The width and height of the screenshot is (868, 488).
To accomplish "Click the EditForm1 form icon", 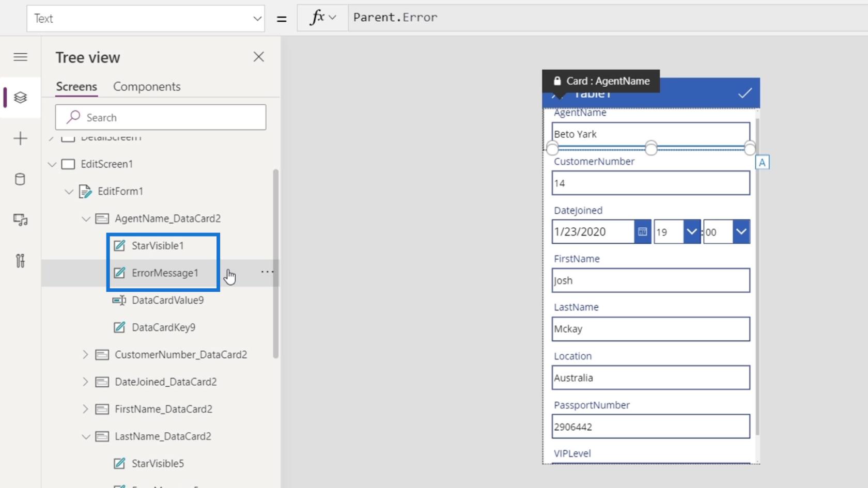I will [x=85, y=192].
